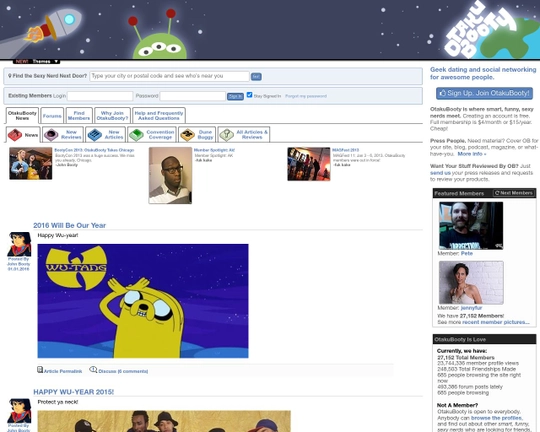
Task: Click the Go button beside the location search
Action: coord(256,76)
